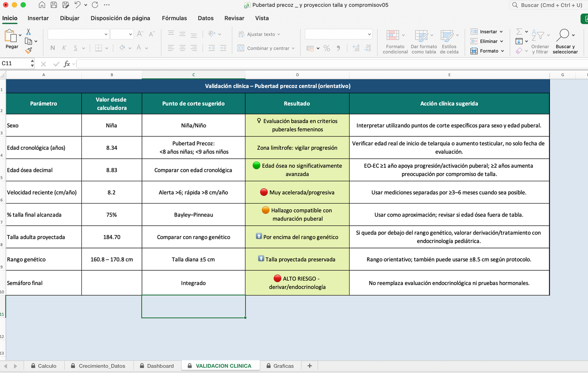Click the home icon in title bar
588x373 pixels.
[42, 5]
